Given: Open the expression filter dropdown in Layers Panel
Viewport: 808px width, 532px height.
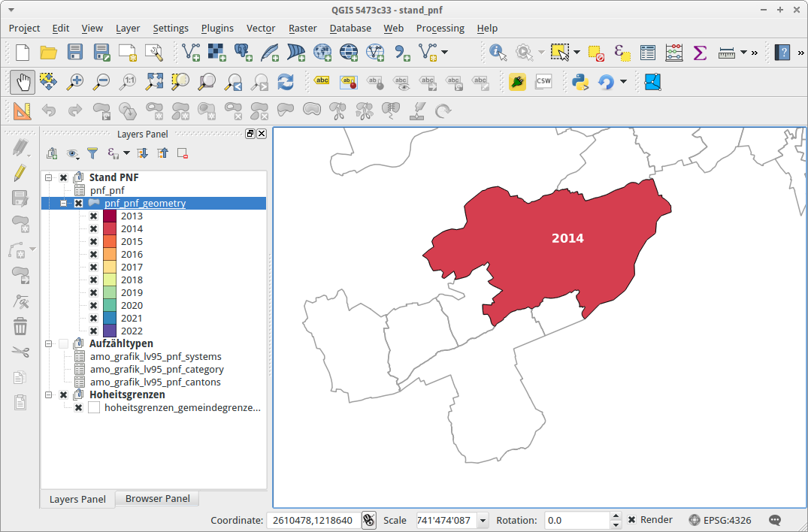Looking at the screenshot, I should [127, 153].
